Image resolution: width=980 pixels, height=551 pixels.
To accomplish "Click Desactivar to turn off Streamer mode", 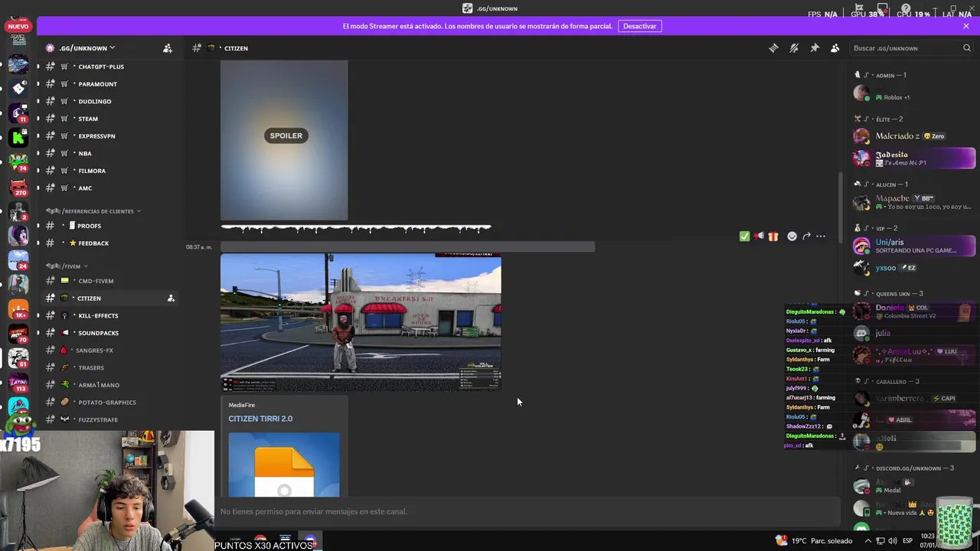I will coord(639,26).
